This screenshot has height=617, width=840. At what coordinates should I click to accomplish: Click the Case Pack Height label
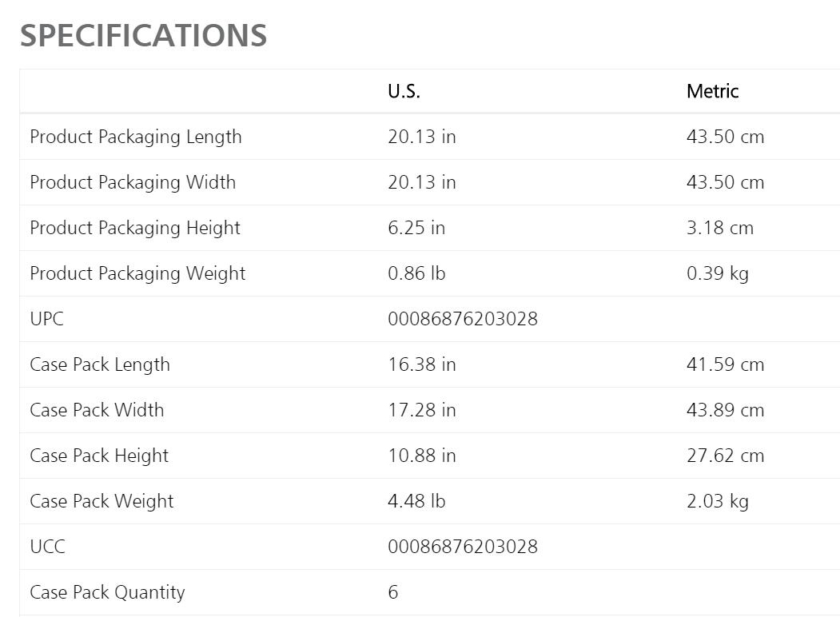(x=99, y=456)
